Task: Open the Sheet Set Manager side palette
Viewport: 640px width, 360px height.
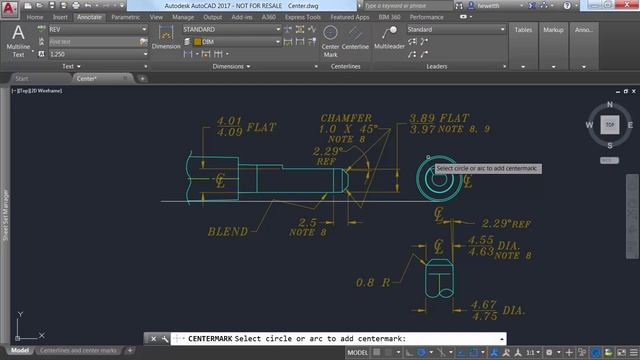Action: point(5,215)
